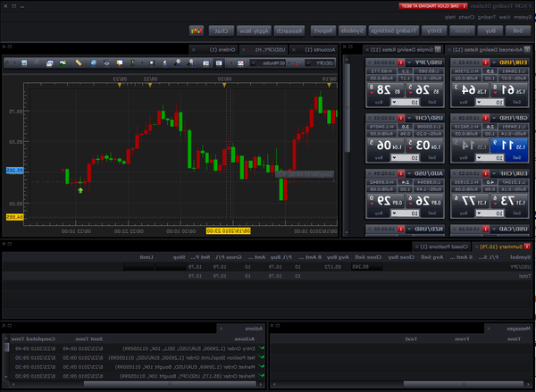The width and height of the screenshot is (536, 392).
Task: Click the printer icon in chart toolbar
Action: (50, 63)
